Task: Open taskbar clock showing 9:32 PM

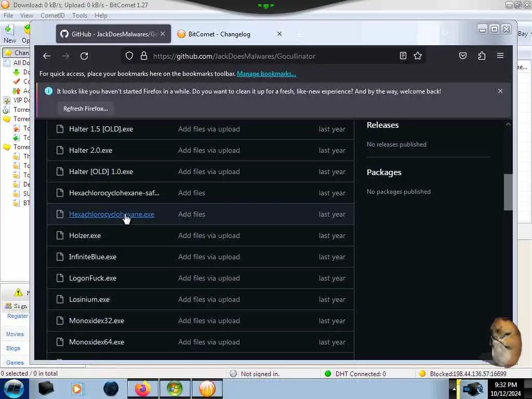Action: tap(506, 389)
